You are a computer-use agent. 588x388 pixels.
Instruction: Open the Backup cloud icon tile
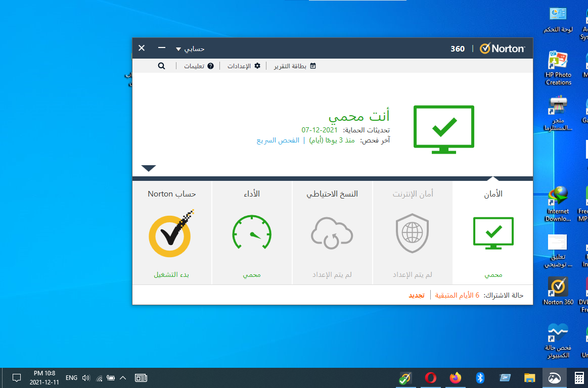(x=332, y=233)
